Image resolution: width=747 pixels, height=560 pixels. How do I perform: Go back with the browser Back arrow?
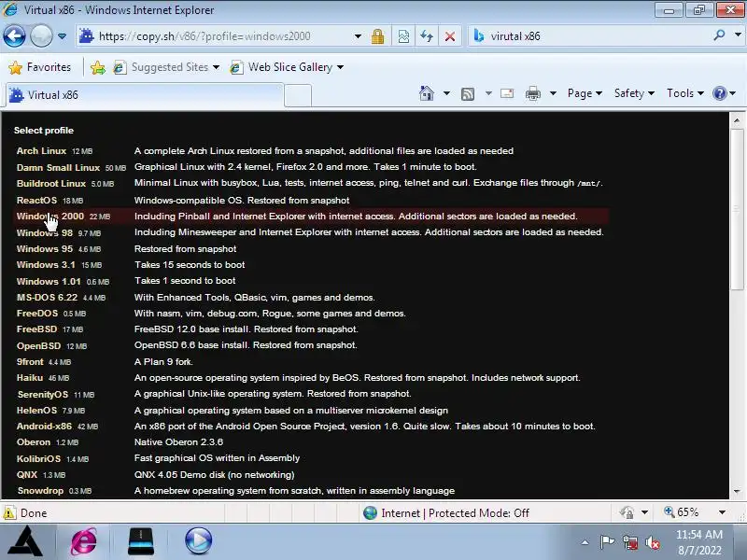[14, 35]
